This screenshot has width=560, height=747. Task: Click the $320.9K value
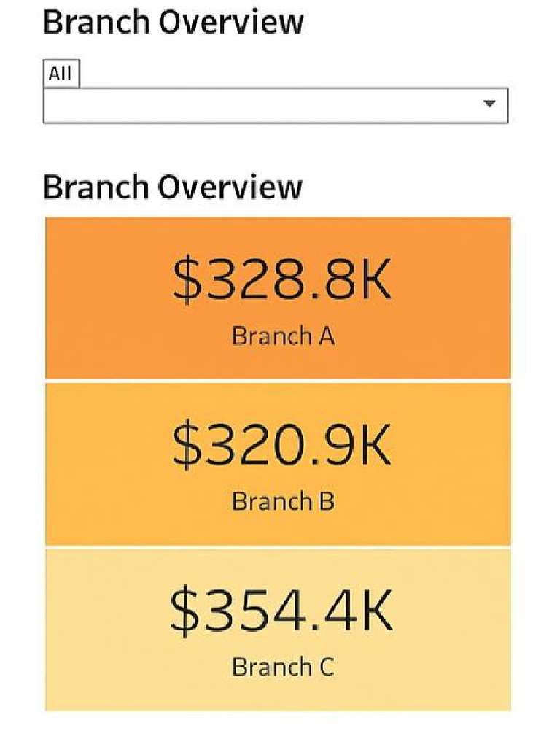282,445
